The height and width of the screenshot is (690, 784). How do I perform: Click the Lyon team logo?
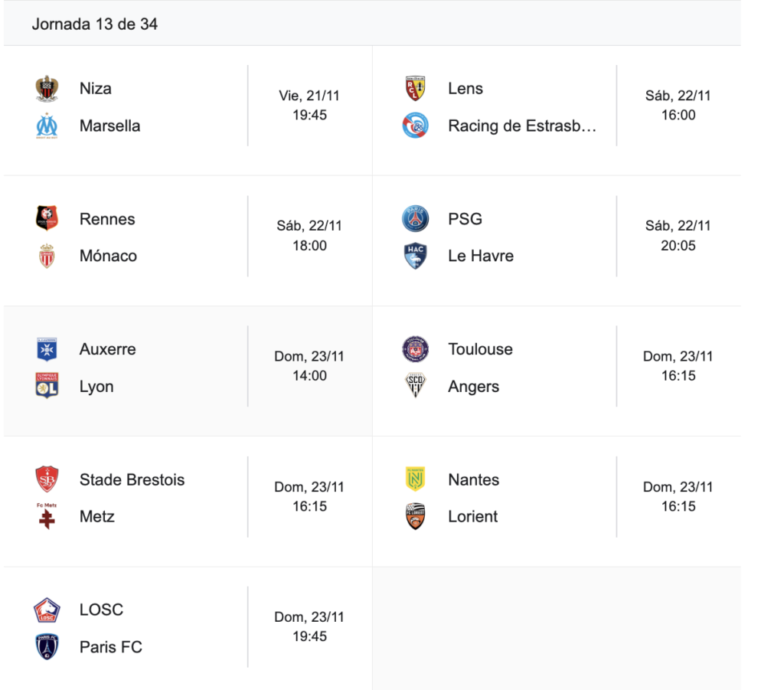47,386
